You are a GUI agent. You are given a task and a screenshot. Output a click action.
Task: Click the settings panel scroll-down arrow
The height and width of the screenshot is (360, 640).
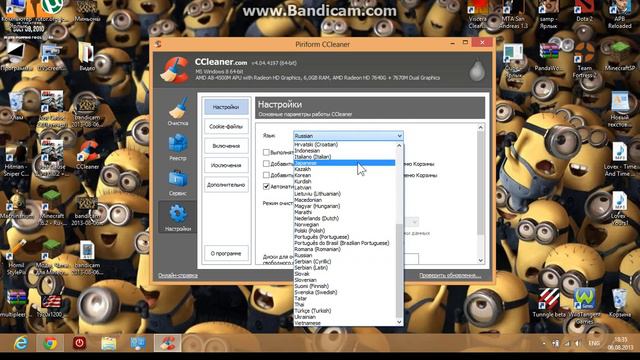pos(480,260)
